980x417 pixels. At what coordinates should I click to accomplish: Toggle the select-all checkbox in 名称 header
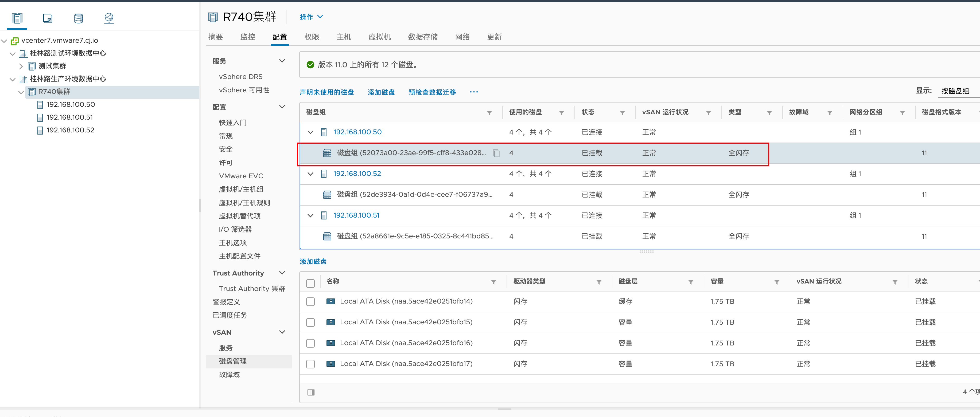click(310, 283)
